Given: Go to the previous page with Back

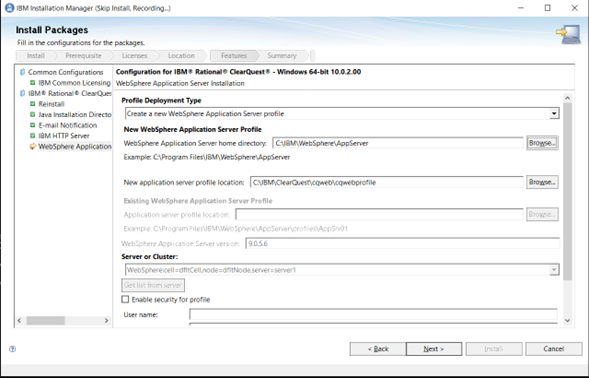Looking at the screenshot, I should click(x=378, y=349).
